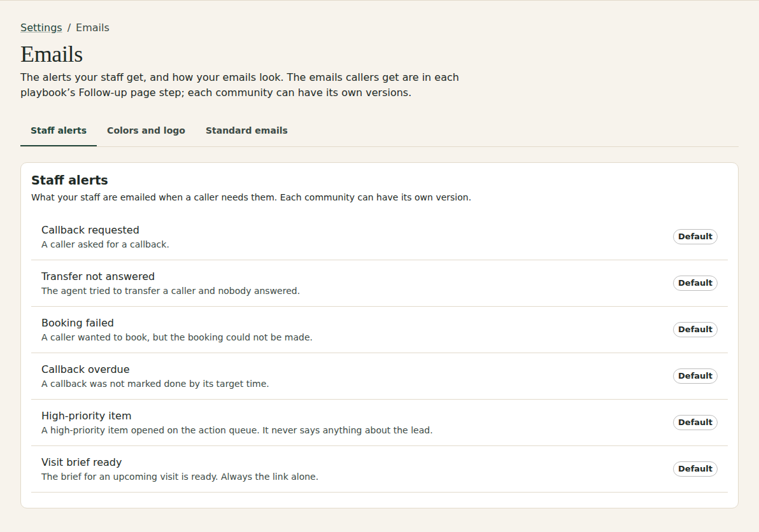The image size is (759, 532).
Task: Click the page intro paragraph about alerts
Action: pyautogui.click(x=239, y=85)
